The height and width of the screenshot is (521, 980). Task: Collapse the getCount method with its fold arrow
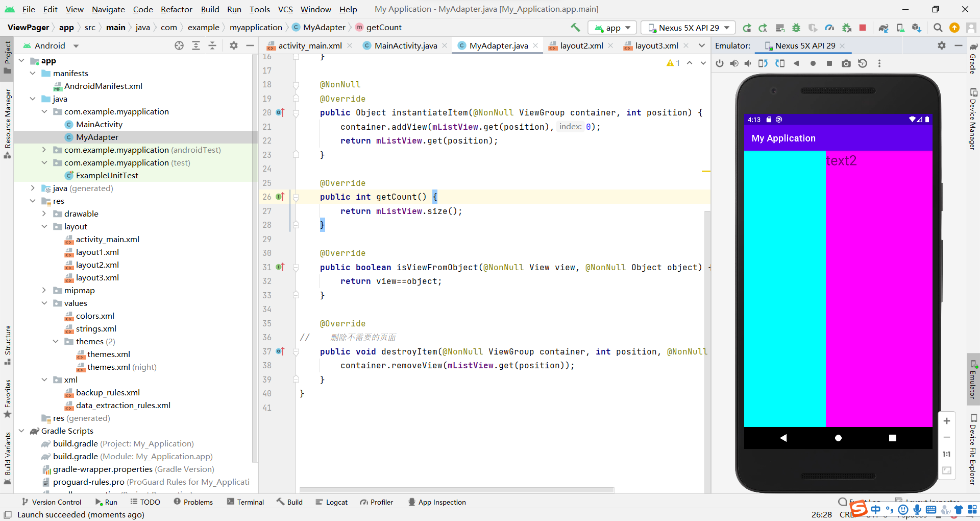[x=296, y=197]
